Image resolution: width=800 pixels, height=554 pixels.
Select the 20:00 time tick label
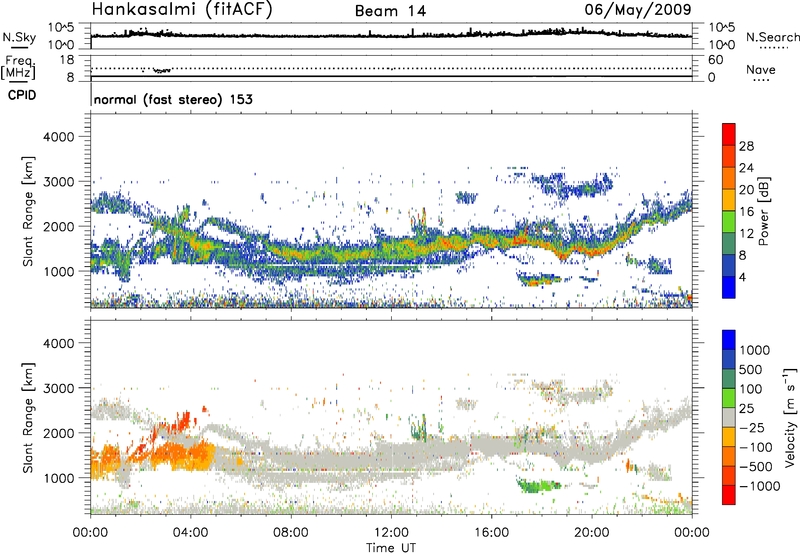[x=591, y=533]
